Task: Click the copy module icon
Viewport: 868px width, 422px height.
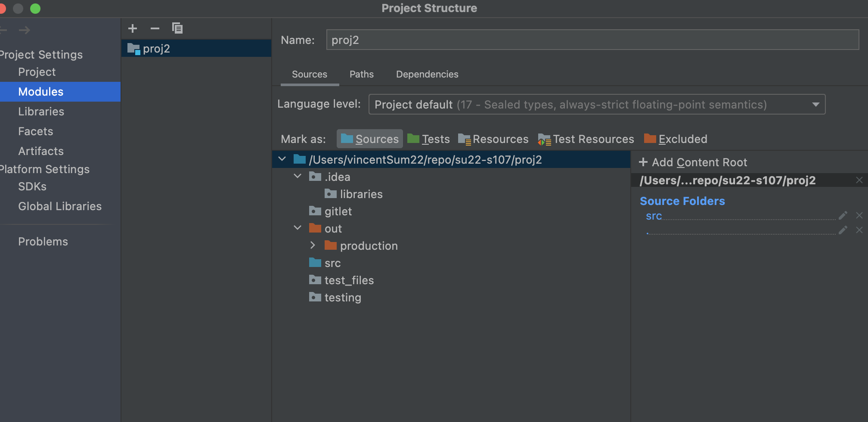Action: click(x=177, y=28)
